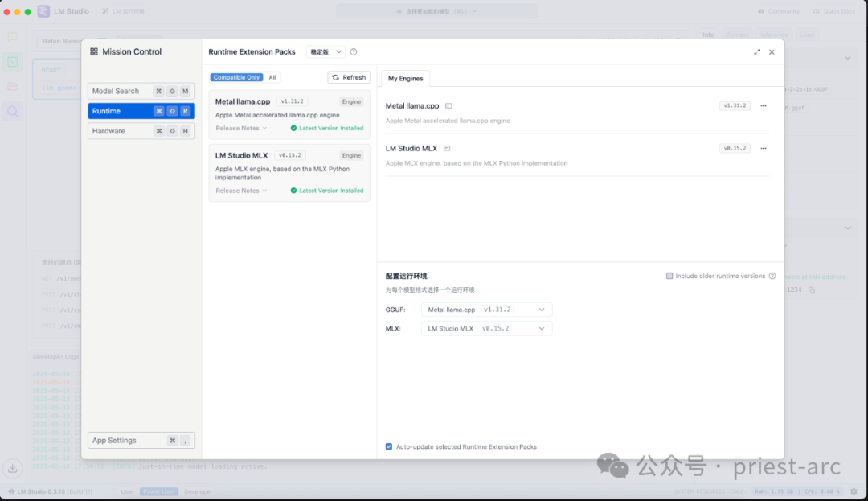Image resolution: width=868 pixels, height=501 pixels.
Task: Expand Mission Control dialog to full size
Action: (x=757, y=52)
